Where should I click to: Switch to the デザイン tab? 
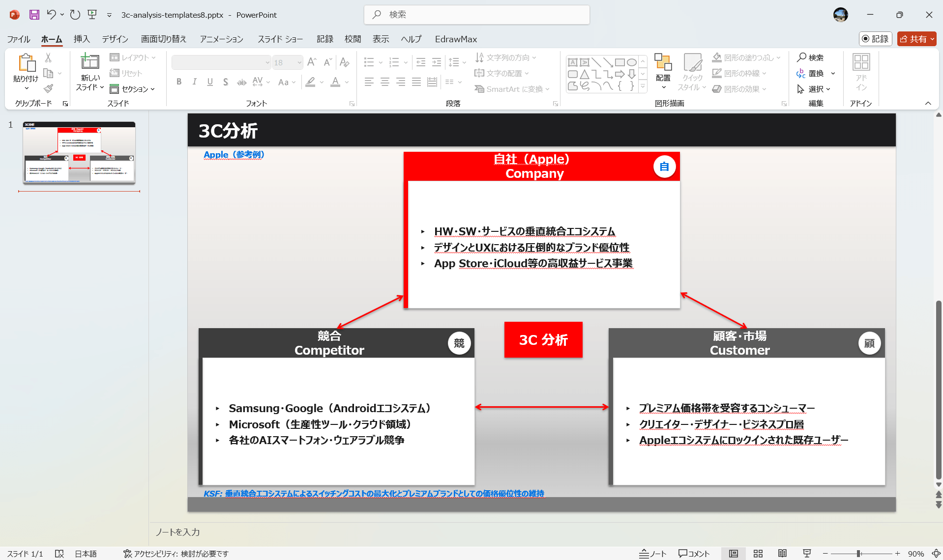click(115, 39)
